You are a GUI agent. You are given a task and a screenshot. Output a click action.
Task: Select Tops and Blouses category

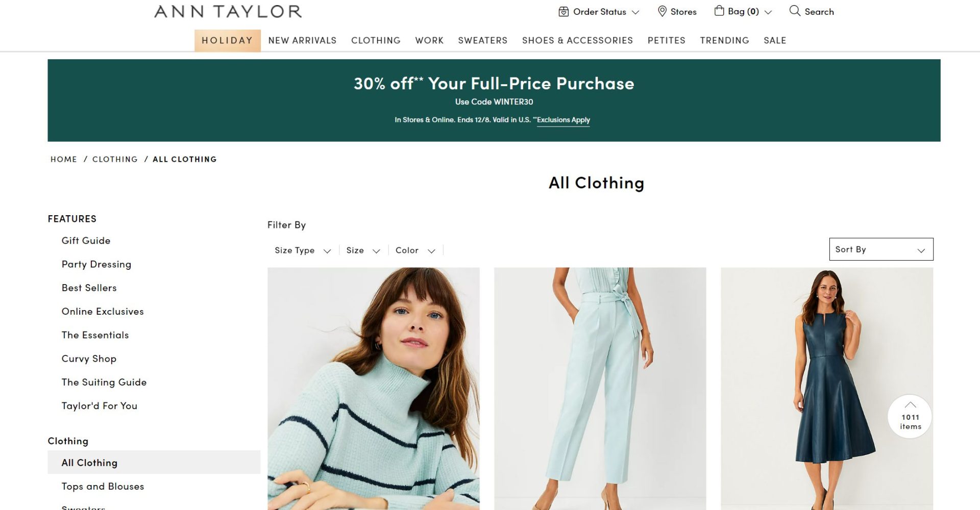(x=103, y=487)
